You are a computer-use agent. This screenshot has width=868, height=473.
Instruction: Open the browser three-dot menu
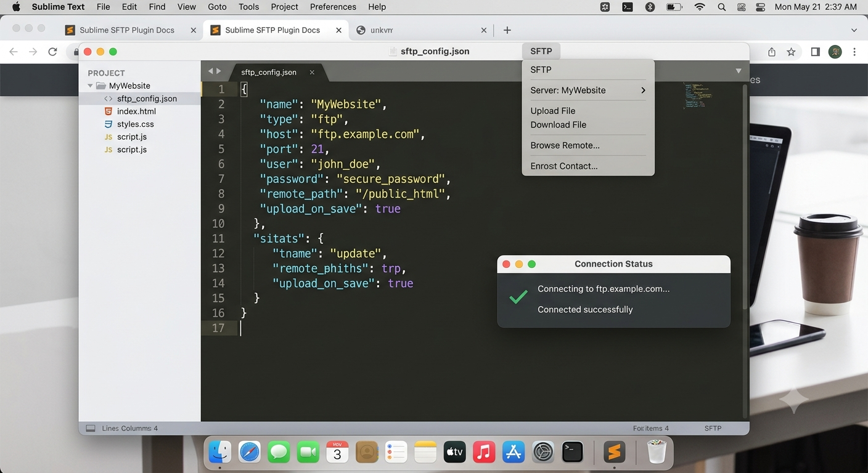point(854,52)
